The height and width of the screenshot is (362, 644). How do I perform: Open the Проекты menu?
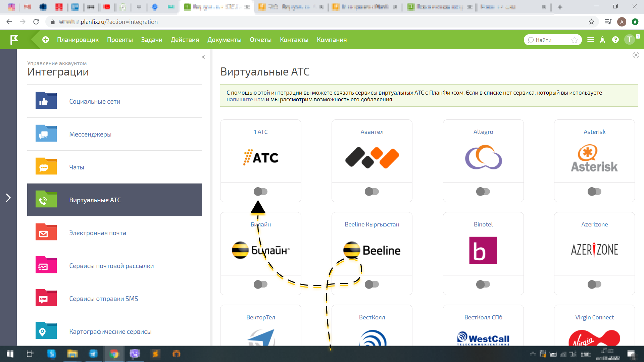tap(119, 40)
